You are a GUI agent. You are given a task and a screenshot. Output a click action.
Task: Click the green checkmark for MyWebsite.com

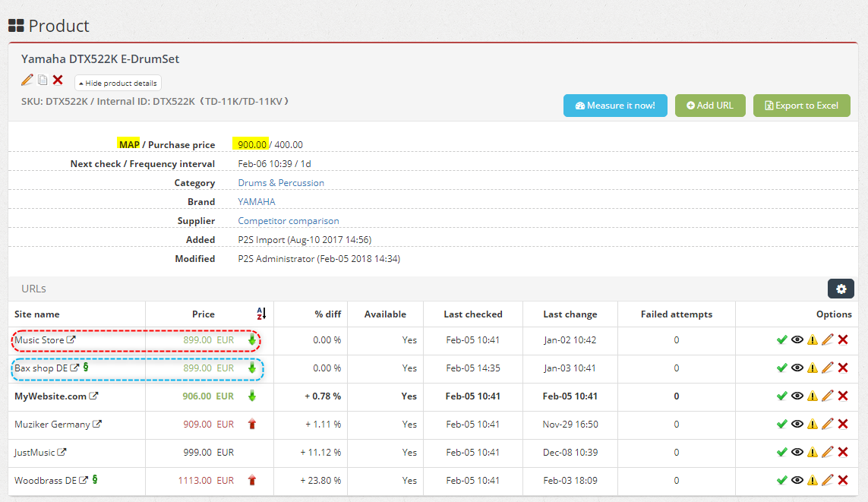781,396
